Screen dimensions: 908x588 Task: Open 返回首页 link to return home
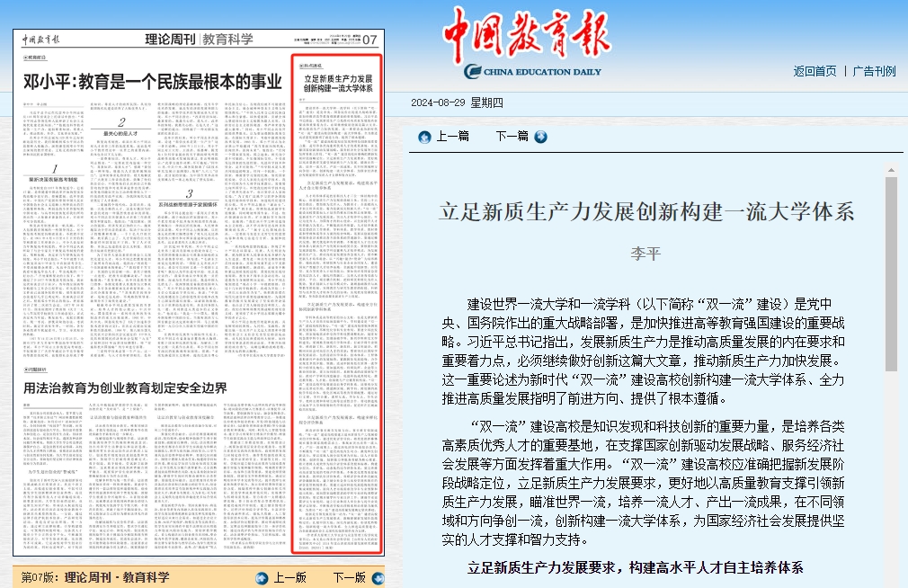pyautogui.click(x=815, y=71)
